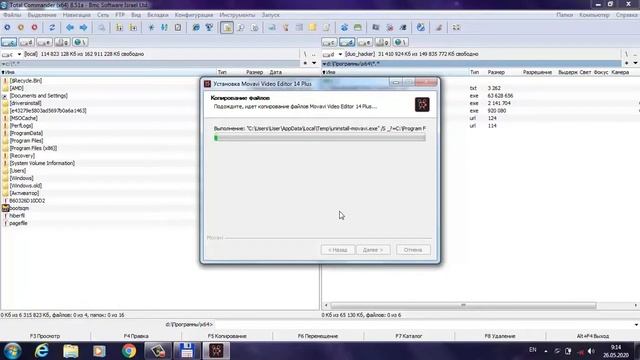
Task: Switch right panel to drive c button
Action: point(329,42)
